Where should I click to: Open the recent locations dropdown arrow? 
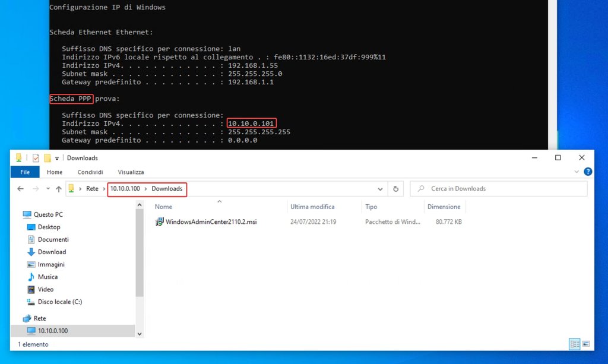(47, 189)
